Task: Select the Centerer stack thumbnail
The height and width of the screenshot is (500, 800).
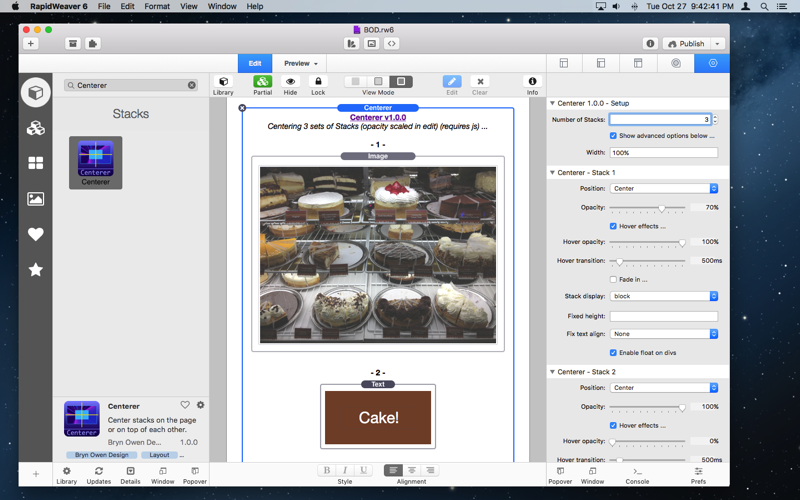Action: pyautogui.click(x=95, y=163)
